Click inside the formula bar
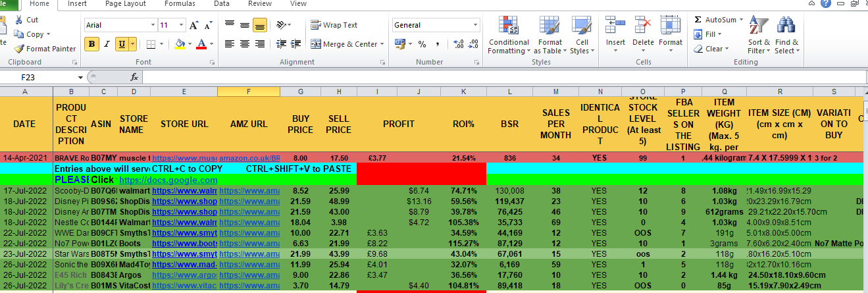The image size is (868, 293). point(503,77)
